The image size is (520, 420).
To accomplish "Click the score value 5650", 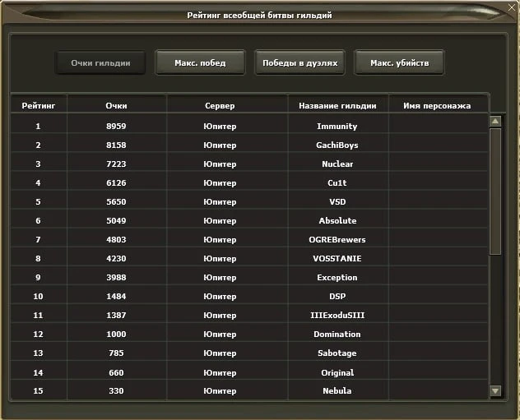I will pos(116,201).
